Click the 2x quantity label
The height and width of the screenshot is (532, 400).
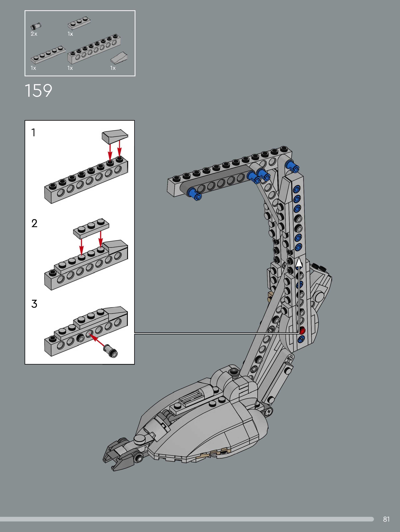coord(34,34)
